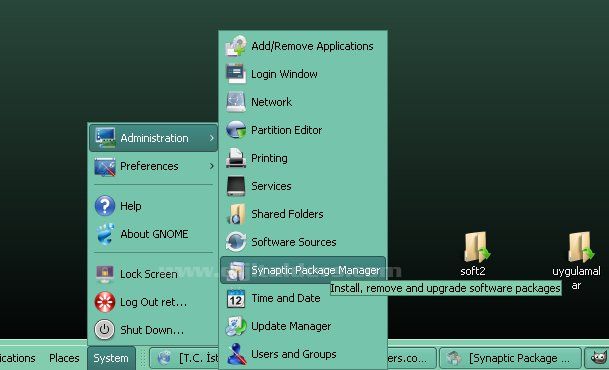Image resolution: width=609 pixels, height=370 pixels.
Task: Expand the Administration submenu arrow
Action: pyautogui.click(x=212, y=138)
